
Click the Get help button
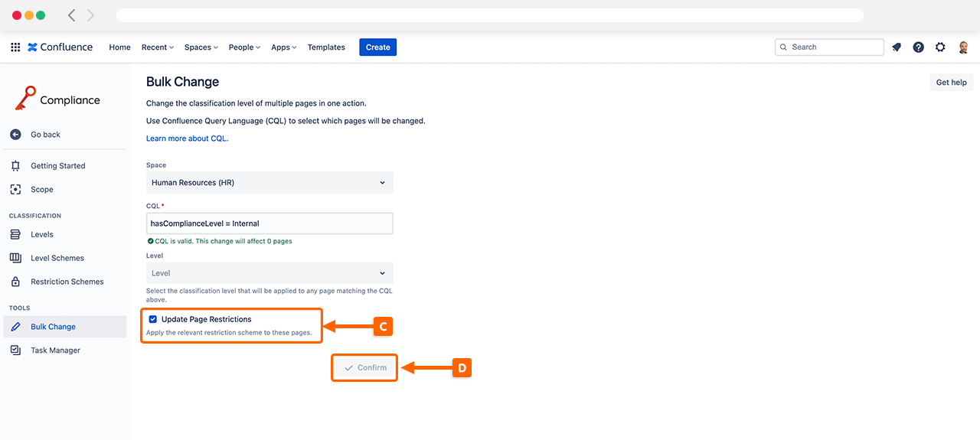pos(951,83)
